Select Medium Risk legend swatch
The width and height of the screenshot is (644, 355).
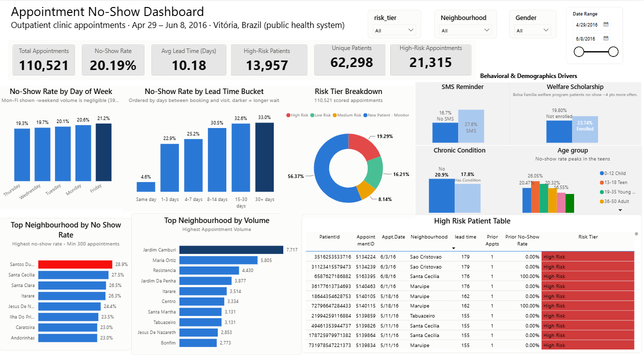335,115
